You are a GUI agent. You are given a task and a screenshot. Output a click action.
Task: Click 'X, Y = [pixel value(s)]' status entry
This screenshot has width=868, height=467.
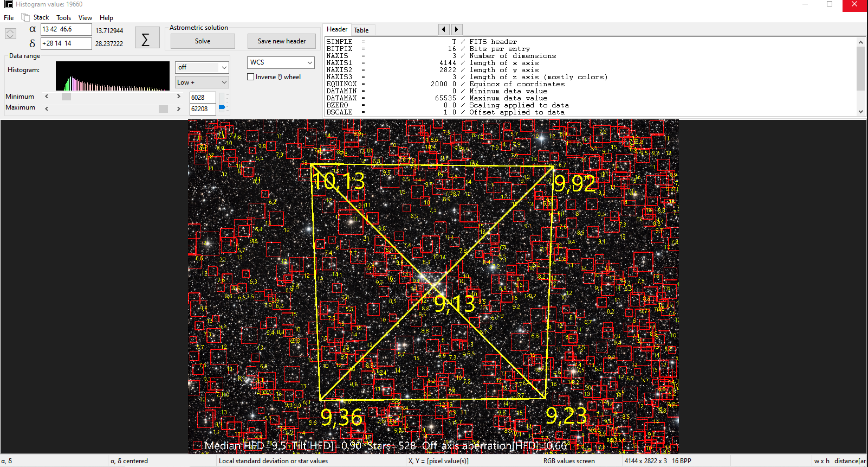[438, 461]
